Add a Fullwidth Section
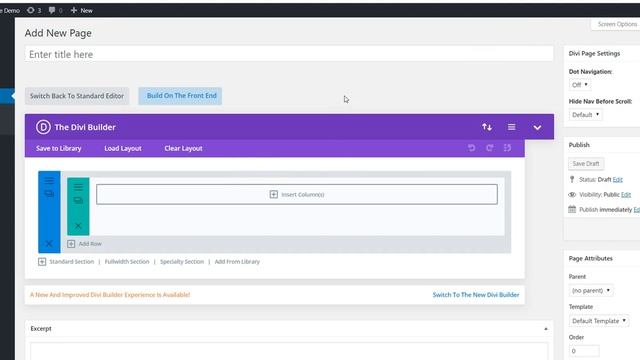 127,262
